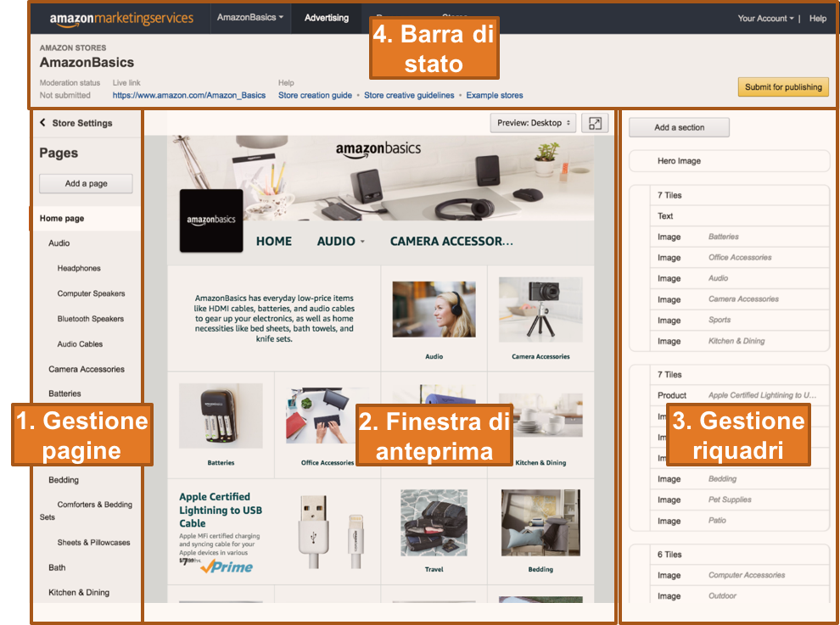Select the Text tile row

pos(739,216)
